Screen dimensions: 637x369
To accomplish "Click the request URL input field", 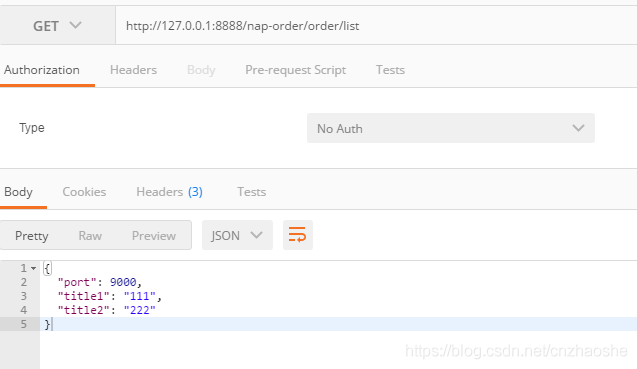I will click(x=376, y=26).
